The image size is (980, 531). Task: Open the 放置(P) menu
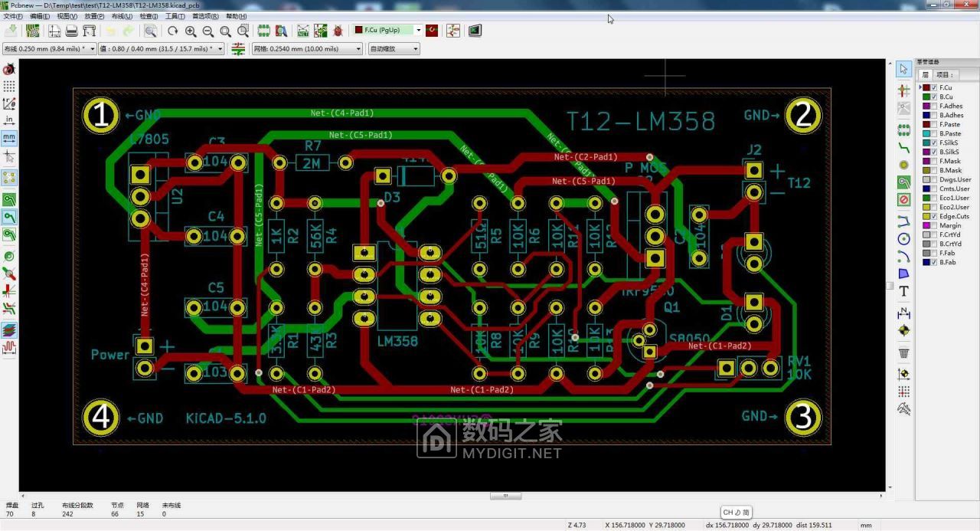(95, 16)
